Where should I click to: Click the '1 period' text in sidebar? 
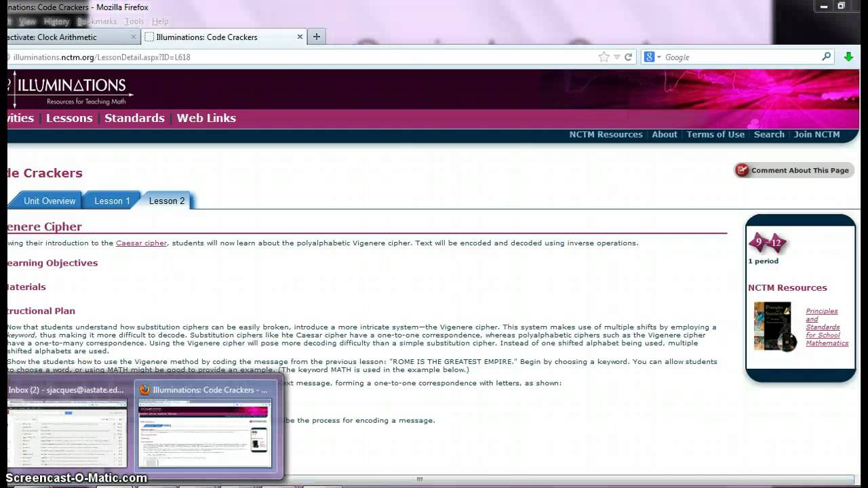[764, 261]
